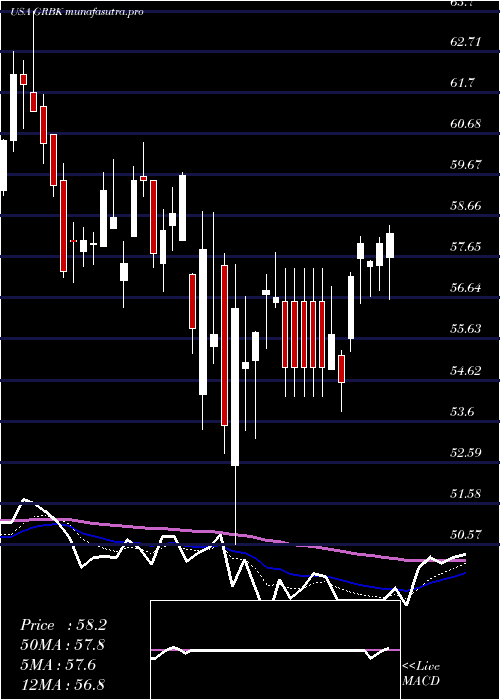The height and width of the screenshot is (700, 500).
Task: Click the 52.59 price axis label
Action: [x=467, y=452]
